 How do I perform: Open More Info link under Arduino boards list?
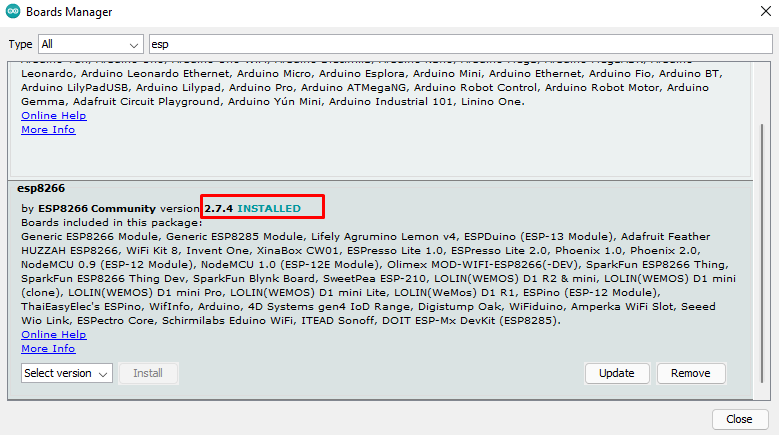tap(48, 130)
